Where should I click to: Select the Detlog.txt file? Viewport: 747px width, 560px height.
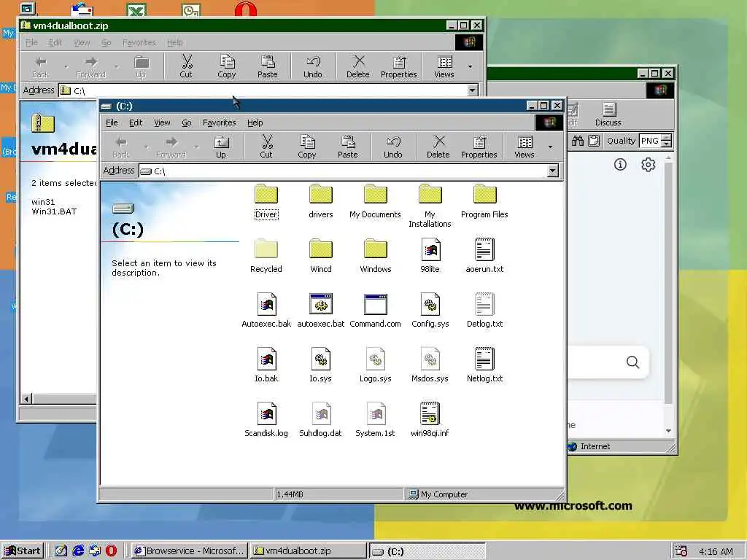point(484,311)
